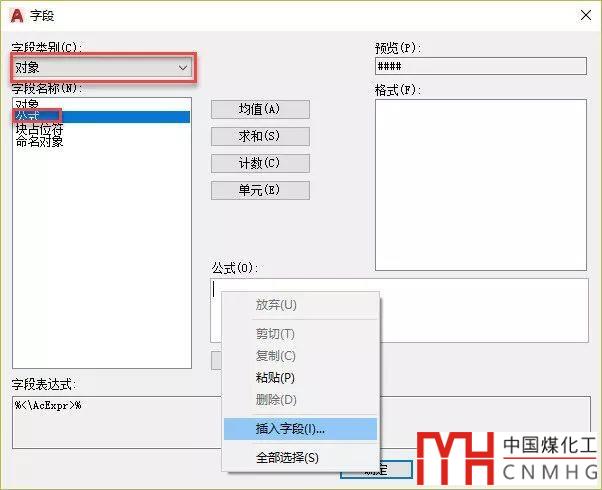The image size is (602, 490).
Task: Click the 字段表达式 text showing AcExpr
Action: 48,406
